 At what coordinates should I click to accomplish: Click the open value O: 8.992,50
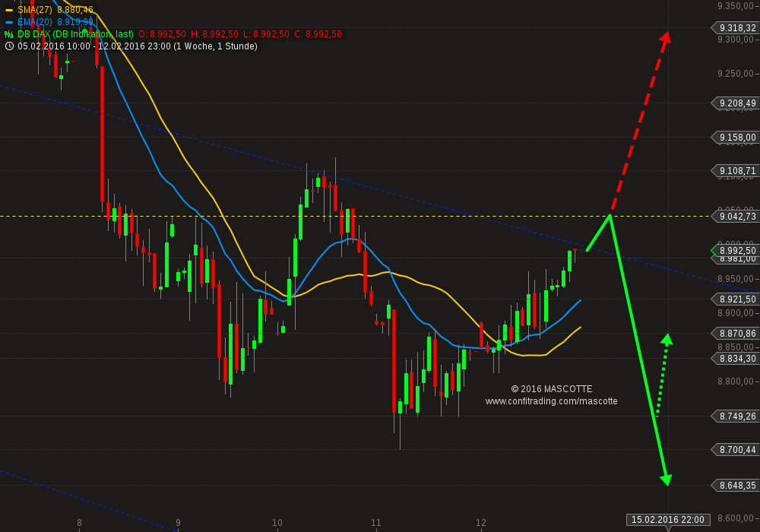(162, 34)
